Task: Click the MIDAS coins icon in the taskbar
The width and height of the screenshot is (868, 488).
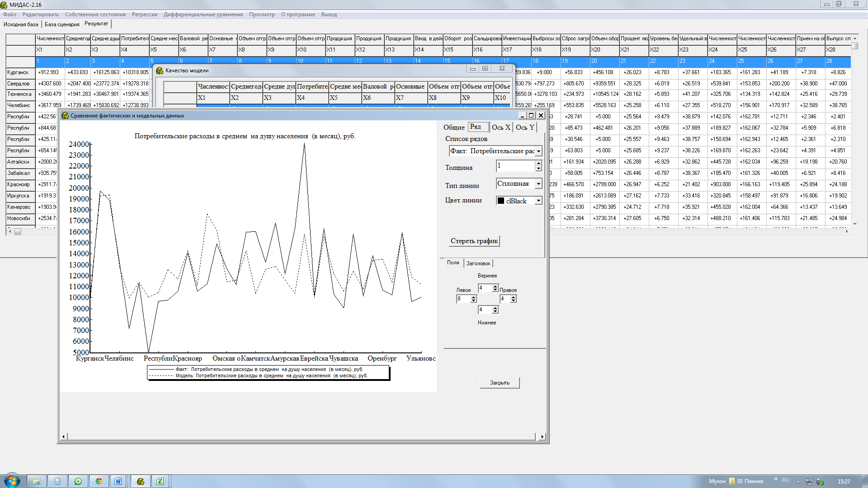Action: (x=141, y=481)
